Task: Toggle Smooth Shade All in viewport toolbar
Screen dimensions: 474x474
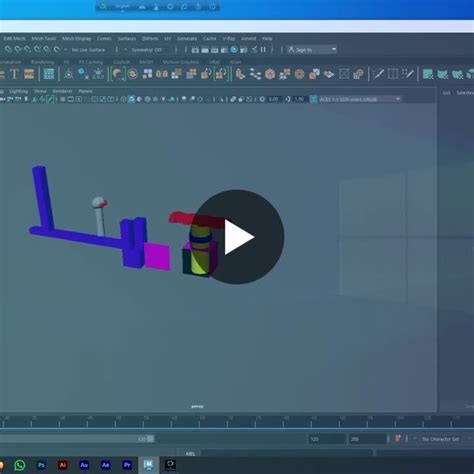Action: 132,99
